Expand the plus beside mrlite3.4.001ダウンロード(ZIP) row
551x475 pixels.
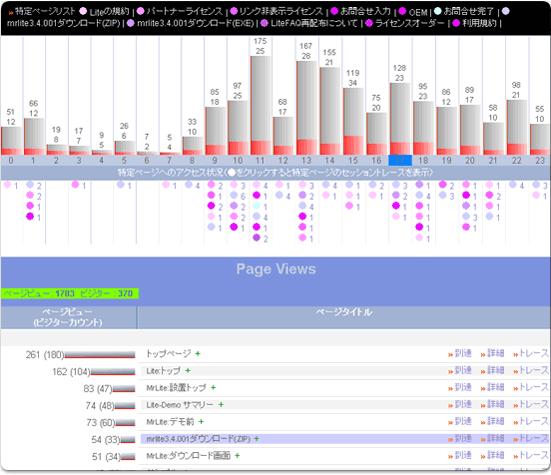coord(257,438)
